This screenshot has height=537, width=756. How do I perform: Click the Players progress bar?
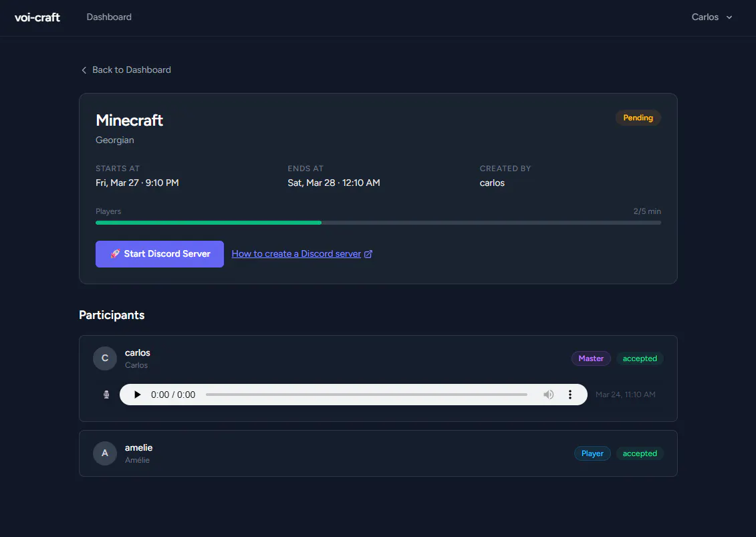(378, 223)
